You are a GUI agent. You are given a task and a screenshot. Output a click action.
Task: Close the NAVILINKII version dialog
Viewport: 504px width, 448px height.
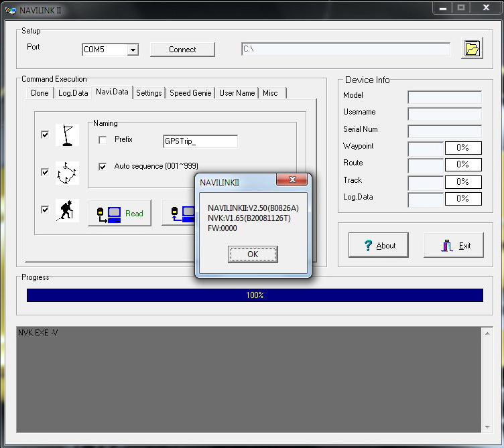(x=292, y=179)
